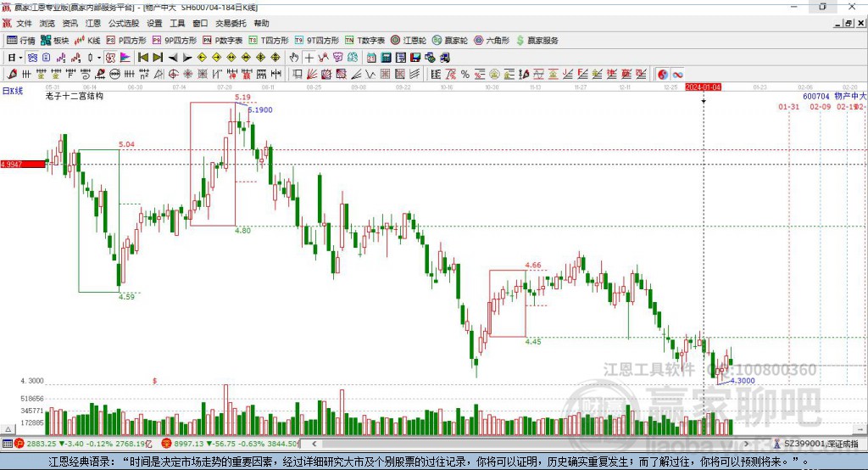The image size is (868, 470).
Task: Click the red 4.9947 price marker
Action: click(23, 164)
